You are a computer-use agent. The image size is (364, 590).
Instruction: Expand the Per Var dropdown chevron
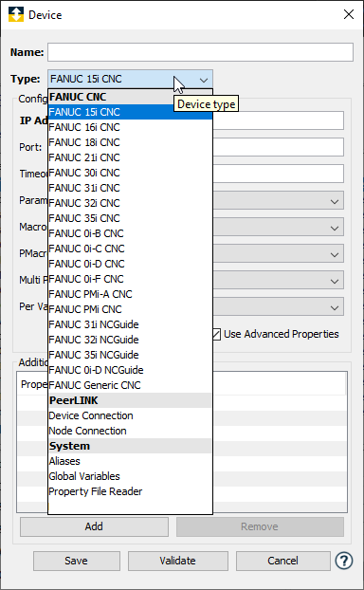(x=335, y=307)
